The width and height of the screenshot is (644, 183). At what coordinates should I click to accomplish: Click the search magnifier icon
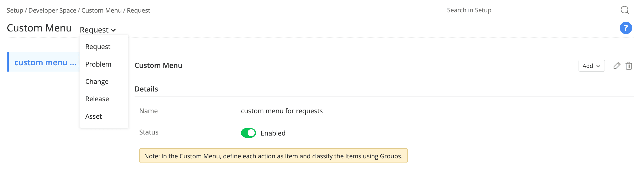625,10
